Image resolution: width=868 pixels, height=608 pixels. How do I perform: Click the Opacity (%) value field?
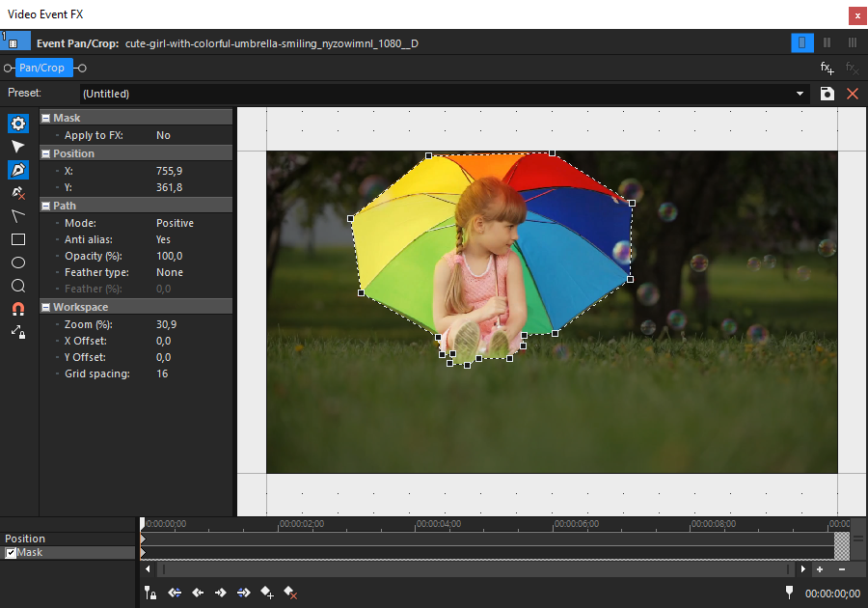coord(170,256)
